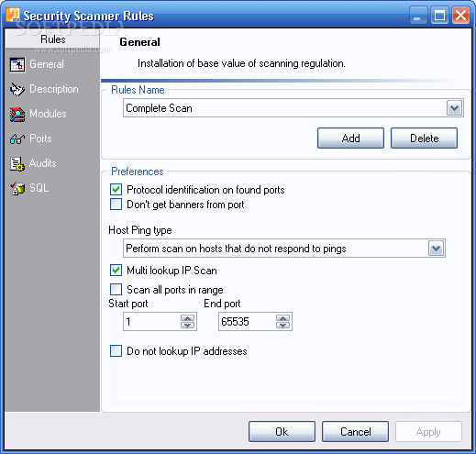The width and height of the screenshot is (476, 454).
Task: Click the Ports glasses icon
Action: 17,139
